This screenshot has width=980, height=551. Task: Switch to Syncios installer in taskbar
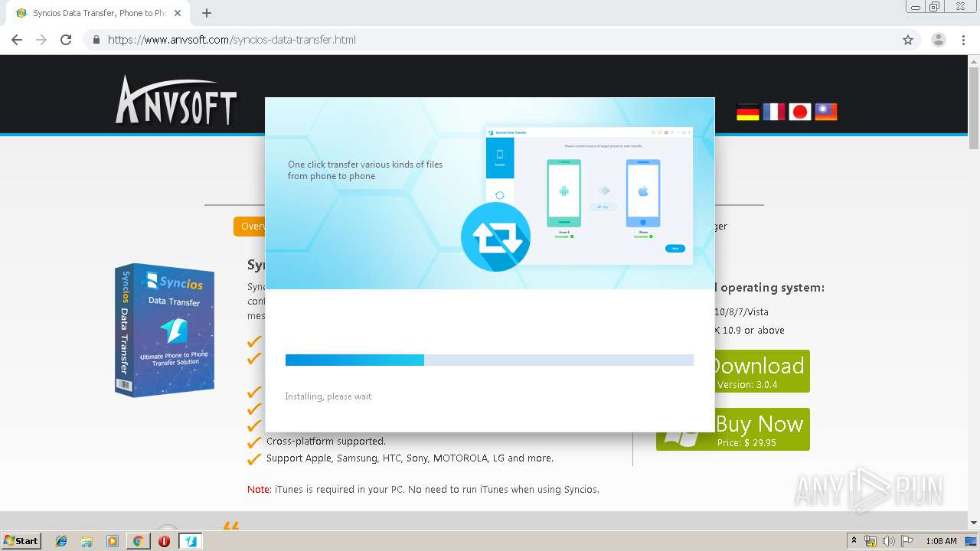pyautogui.click(x=191, y=541)
